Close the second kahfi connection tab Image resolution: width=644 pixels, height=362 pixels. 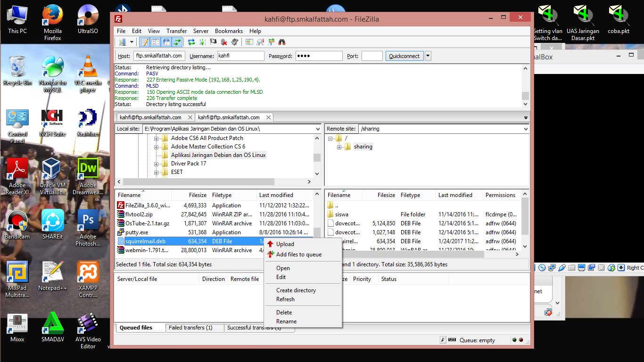pyautogui.click(x=268, y=117)
